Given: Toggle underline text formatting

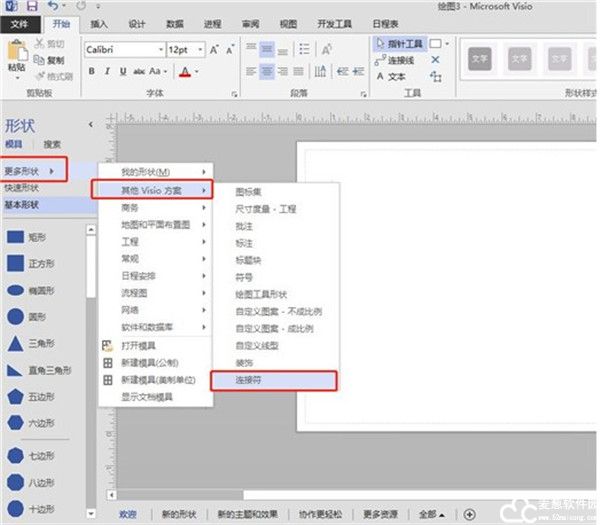Looking at the screenshot, I should [122, 72].
